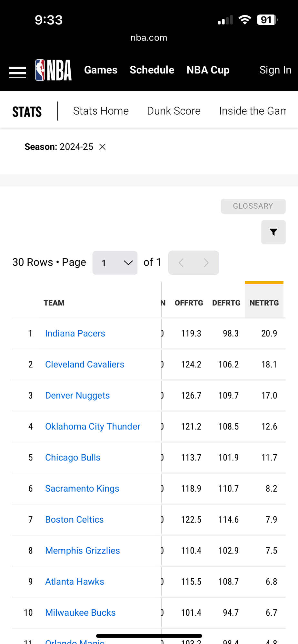Switch to Dunk Score tab
The image size is (298, 644).
(174, 111)
